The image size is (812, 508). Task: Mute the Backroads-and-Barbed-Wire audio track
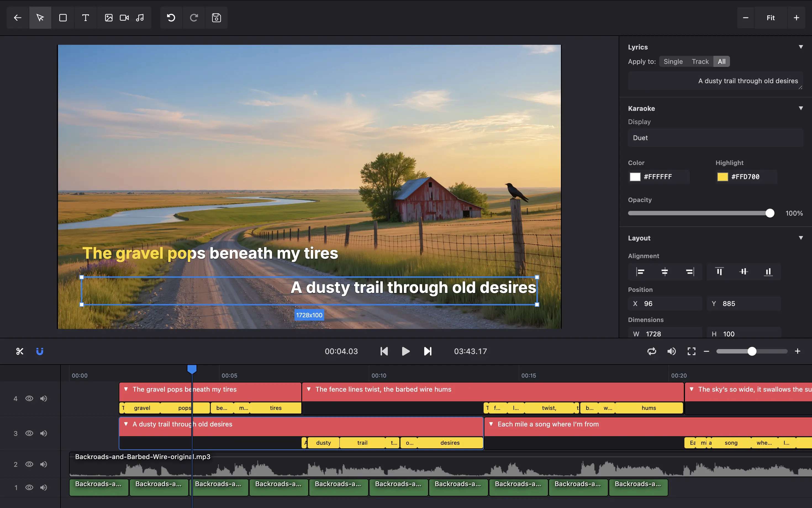tap(44, 464)
